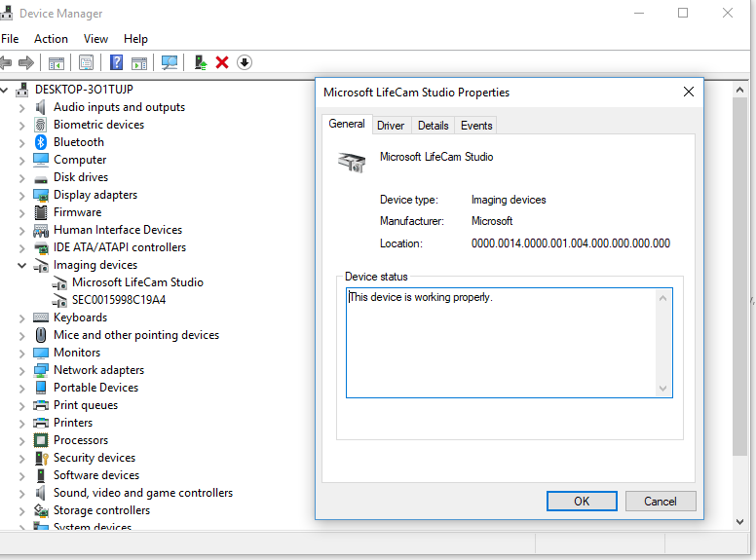Expand the Audio inputs and outputs node
Screen dimensions: 756x560
point(21,107)
